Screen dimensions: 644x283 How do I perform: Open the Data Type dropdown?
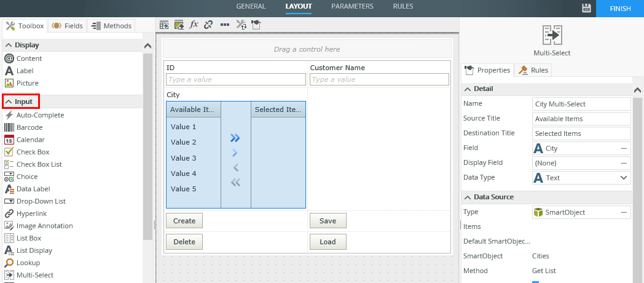624,178
